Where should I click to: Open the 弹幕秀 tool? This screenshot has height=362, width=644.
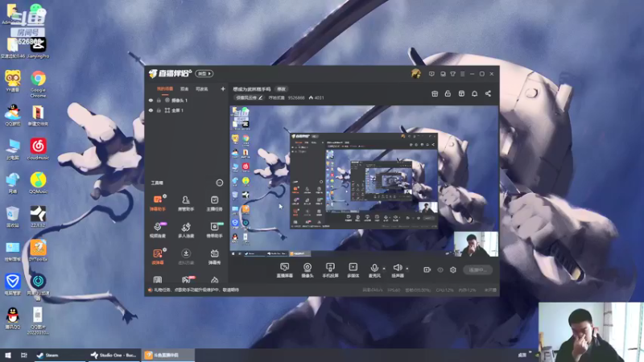[x=214, y=257]
